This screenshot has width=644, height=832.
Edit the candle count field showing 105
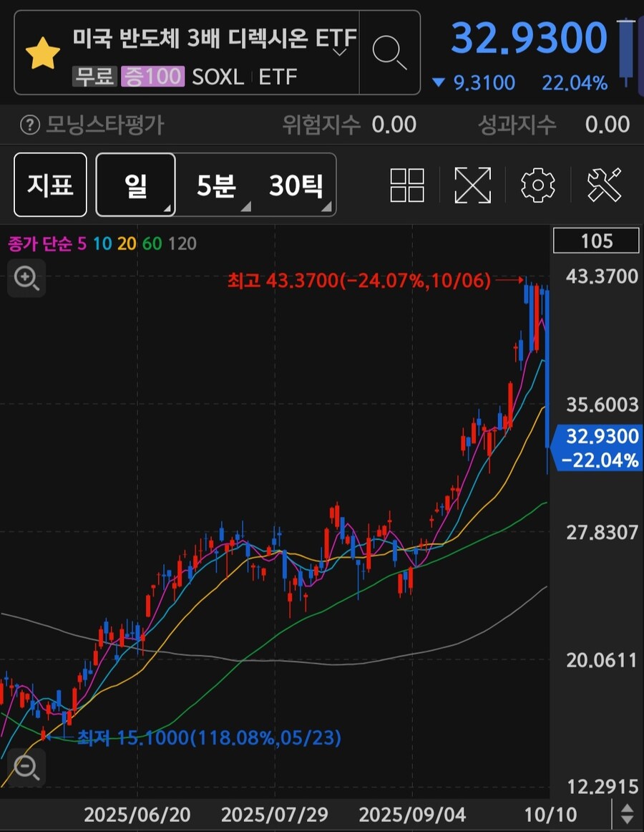[x=597, y=241]
